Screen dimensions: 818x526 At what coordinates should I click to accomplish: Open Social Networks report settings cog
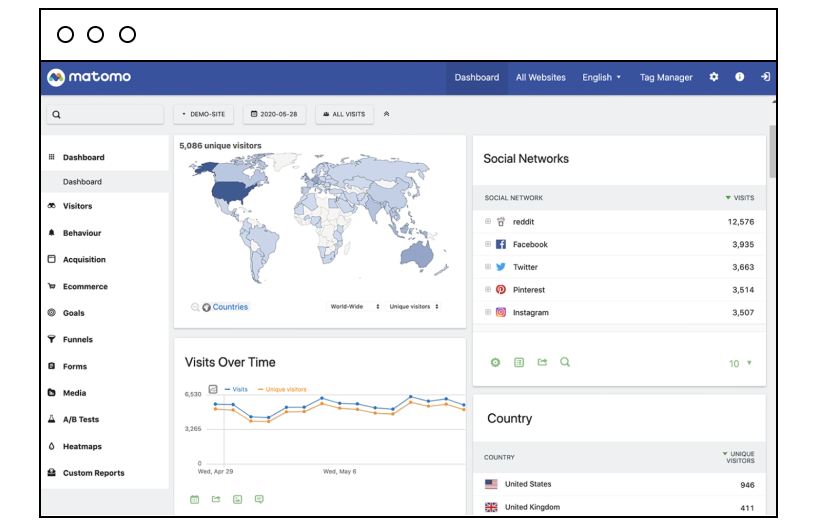coord(495,362)
